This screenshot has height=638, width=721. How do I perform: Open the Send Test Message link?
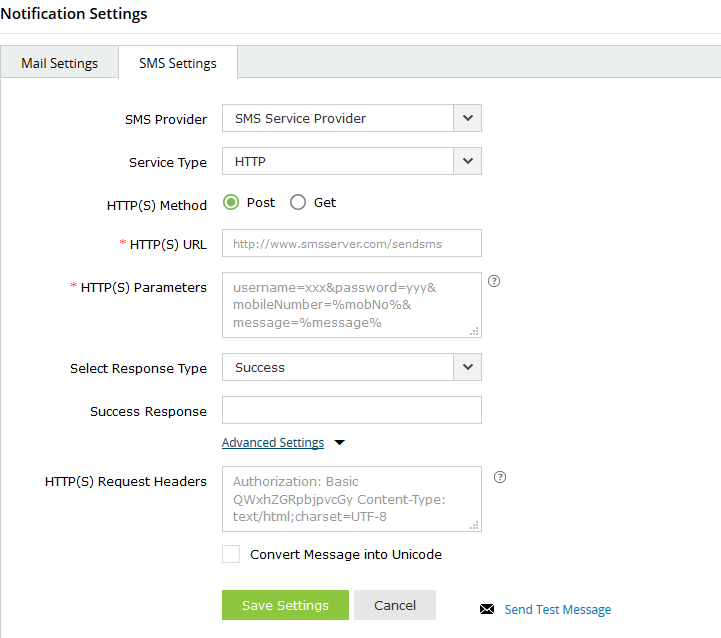point(558,609)
